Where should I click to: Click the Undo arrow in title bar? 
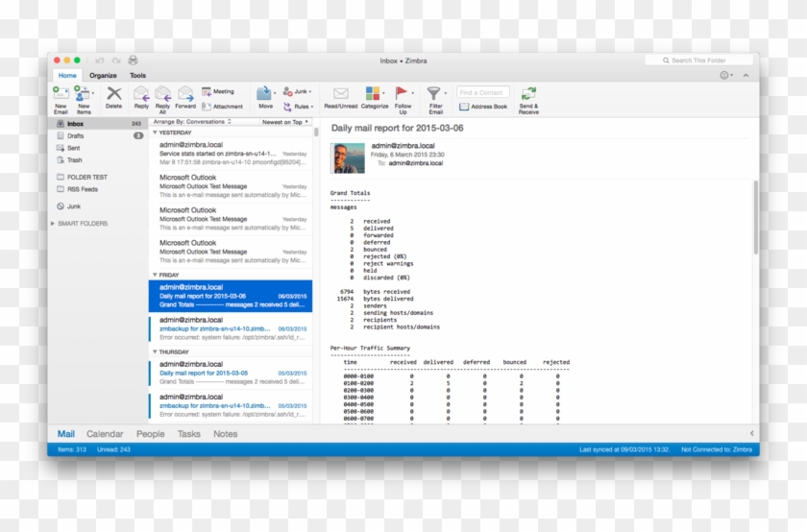[100, 60]
